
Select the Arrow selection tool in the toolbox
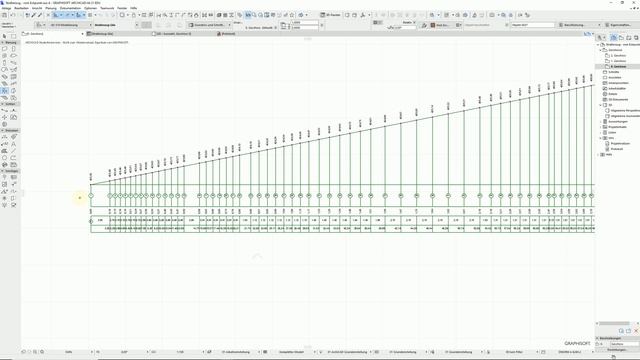point(4,36)
